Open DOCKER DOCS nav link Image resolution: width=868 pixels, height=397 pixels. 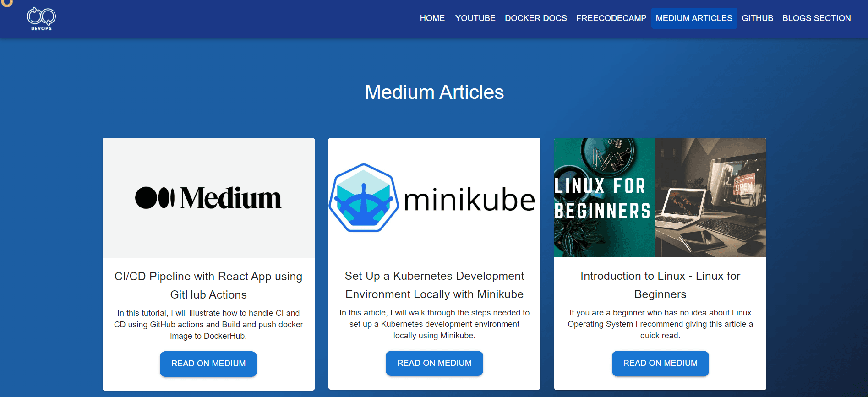535,18
